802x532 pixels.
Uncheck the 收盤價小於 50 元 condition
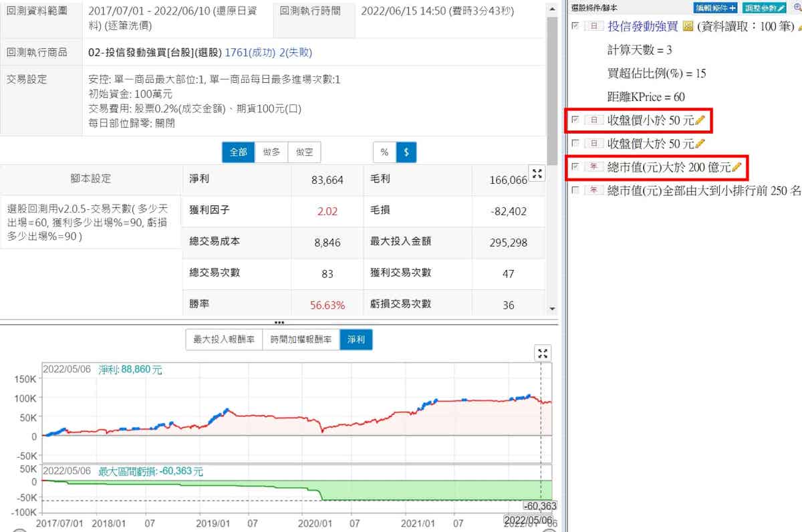(575, 120)
